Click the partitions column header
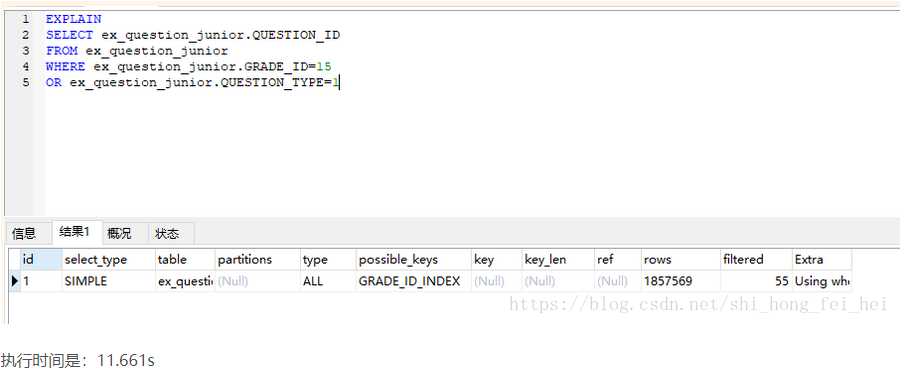 (x=257, y=260)
